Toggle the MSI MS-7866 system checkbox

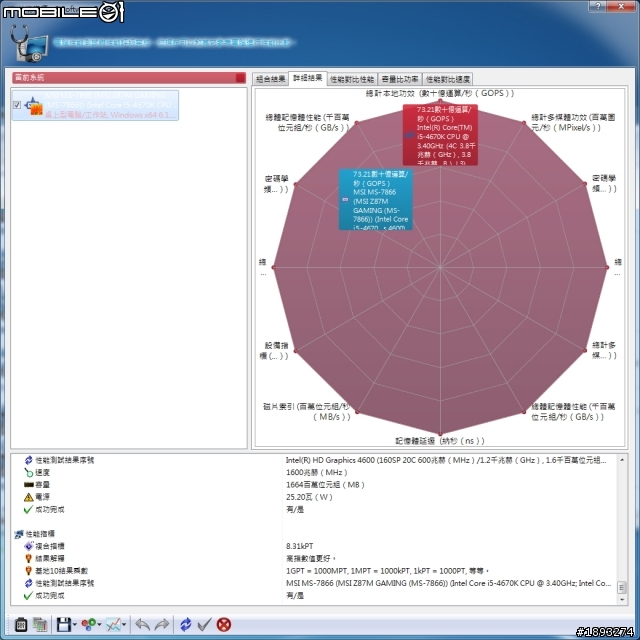(x=17, y=105)
